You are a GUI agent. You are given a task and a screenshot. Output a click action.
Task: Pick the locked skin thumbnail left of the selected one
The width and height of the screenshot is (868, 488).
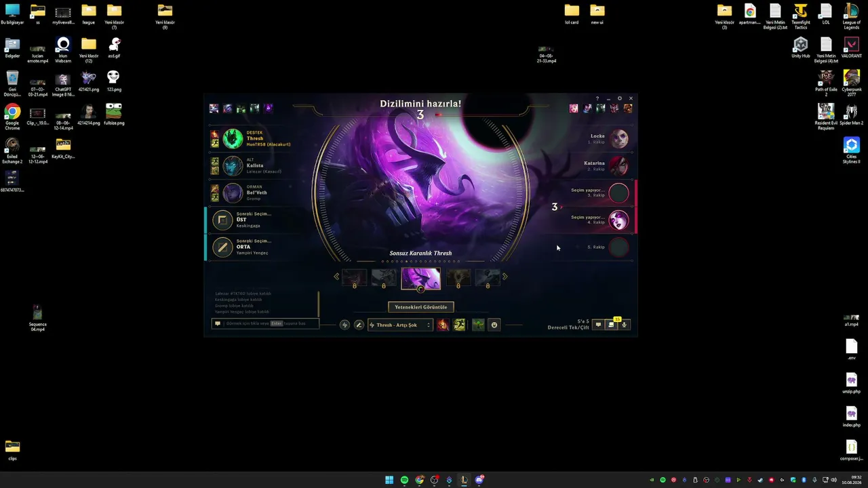pos(384,278)
